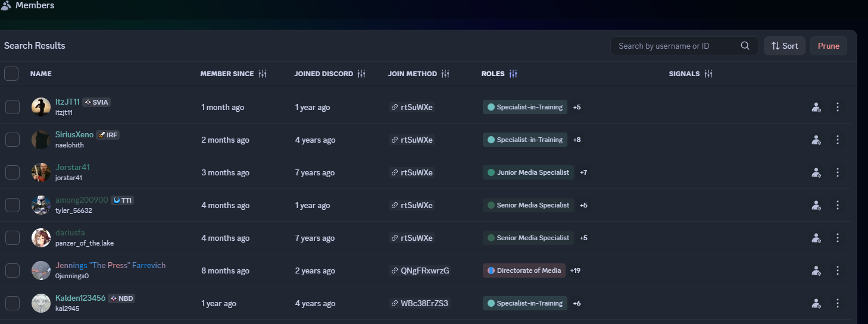Image resolution: width=868 pixels, height=324 pixels.
Task: Expand the +8 roles for SiriusXeno
Action: coord(577,140)
